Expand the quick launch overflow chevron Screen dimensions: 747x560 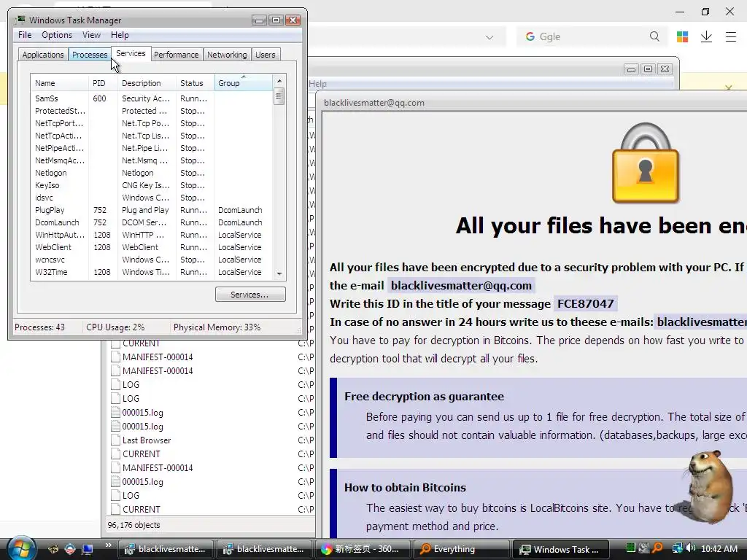(x=108, y=545)
